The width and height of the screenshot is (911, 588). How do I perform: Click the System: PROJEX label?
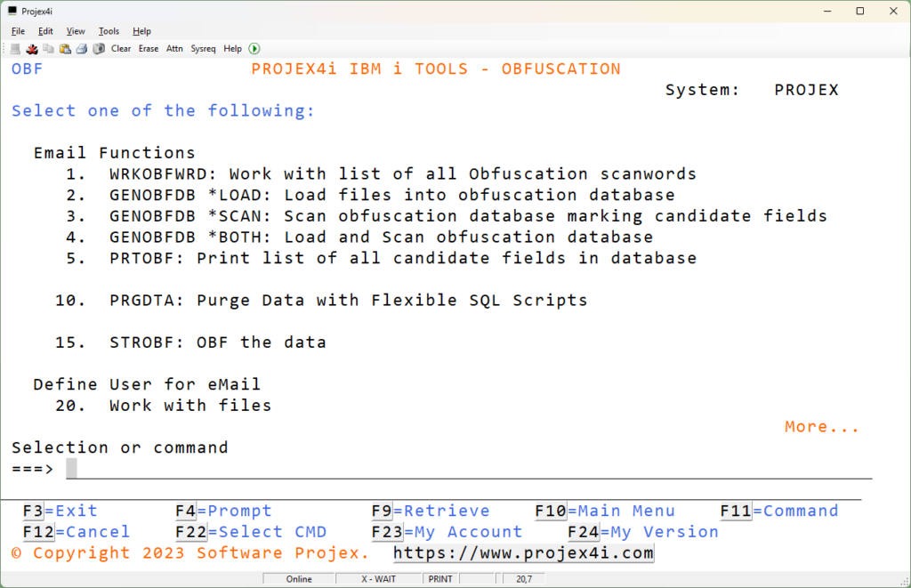752,90
